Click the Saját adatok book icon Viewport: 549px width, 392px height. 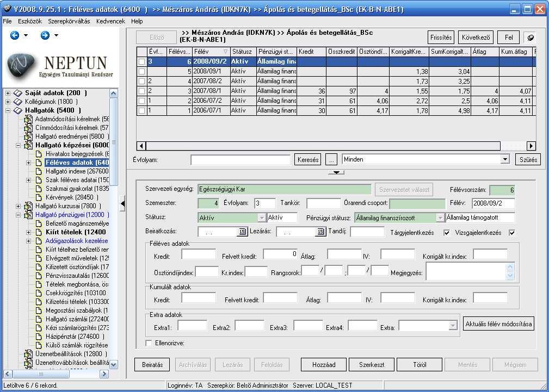pyautogui.click(x=18, y=93)
